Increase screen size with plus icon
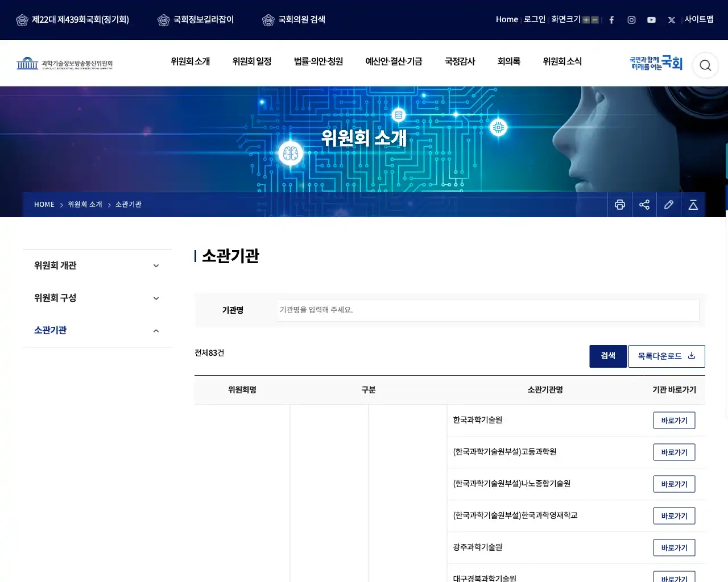Image resolution: width=728 pixels, height=582 pixels. click(586, 20)
